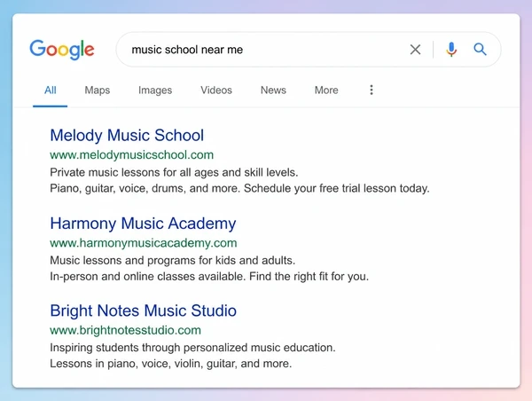Screen dimensions: 532x401
Task: Click the magnifying glass search icon
Action: coord(480,50)
